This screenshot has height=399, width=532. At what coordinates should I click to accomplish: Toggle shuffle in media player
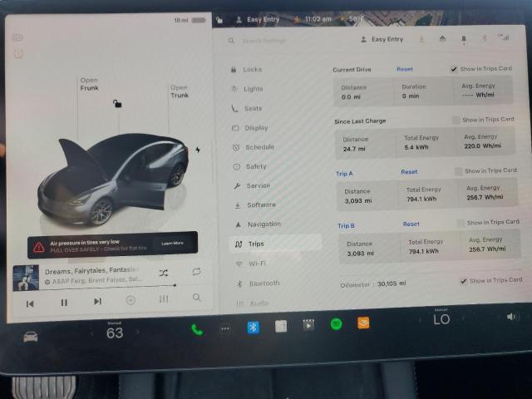[163, 273]
